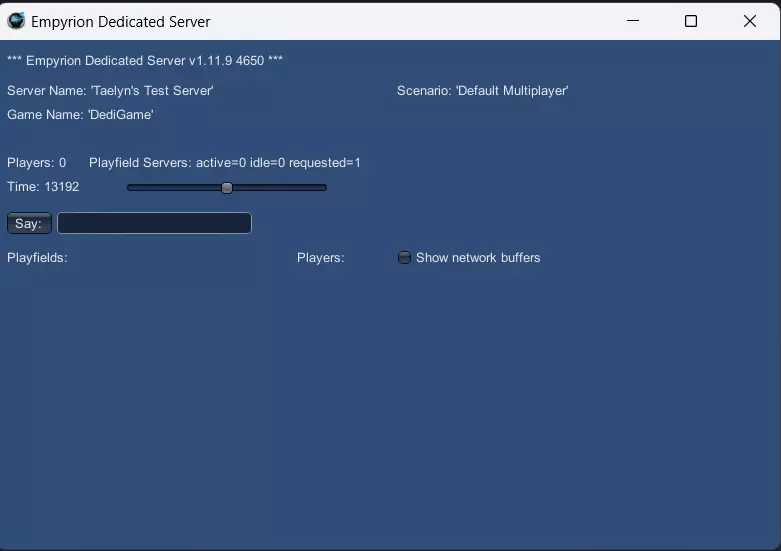Click Scenario 'Default Multiplayer' text
This screenshot has width=781, height=551.
(482, 91)
